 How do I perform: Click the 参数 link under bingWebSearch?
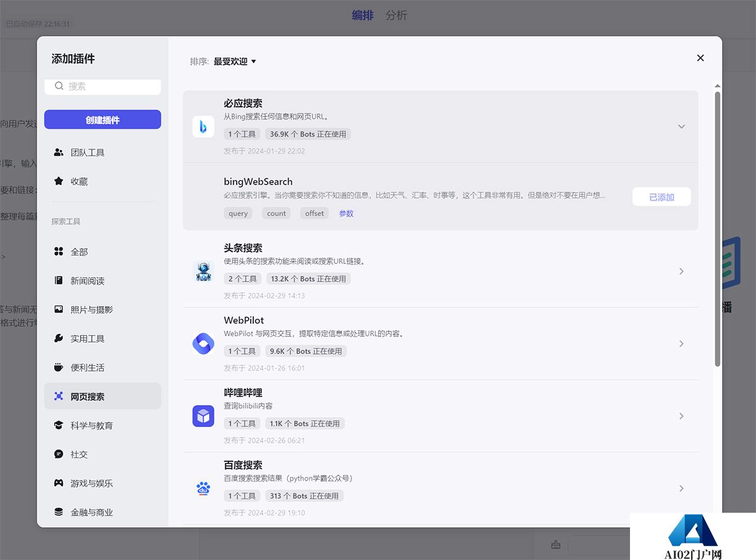point(346,214)
